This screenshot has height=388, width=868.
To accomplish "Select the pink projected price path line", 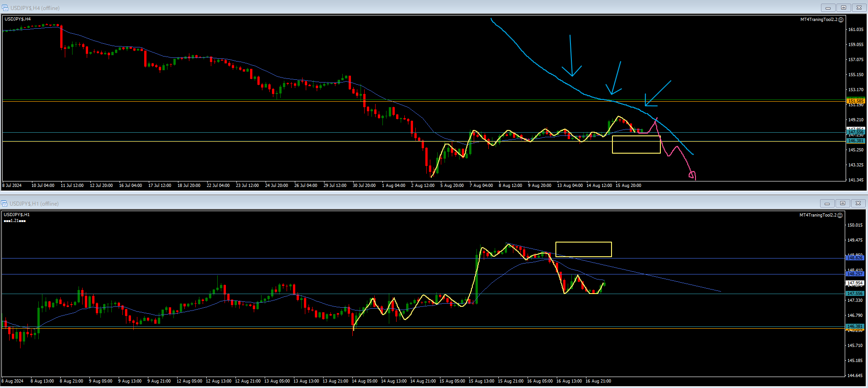I will tap(684, 155).
